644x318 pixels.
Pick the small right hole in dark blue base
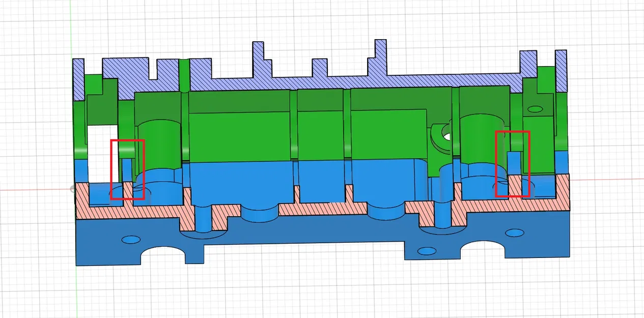click(x=514, y=233)
